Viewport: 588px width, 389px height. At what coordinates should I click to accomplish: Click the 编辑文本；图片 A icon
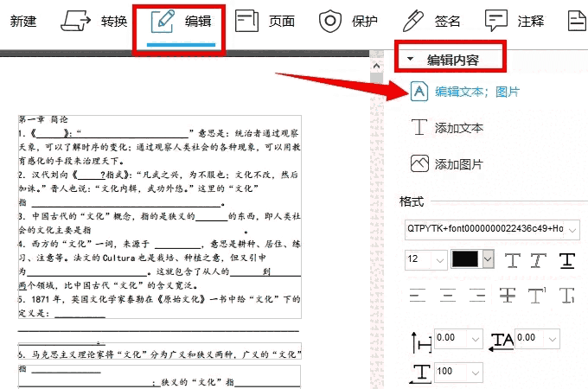tap(419, 91)
